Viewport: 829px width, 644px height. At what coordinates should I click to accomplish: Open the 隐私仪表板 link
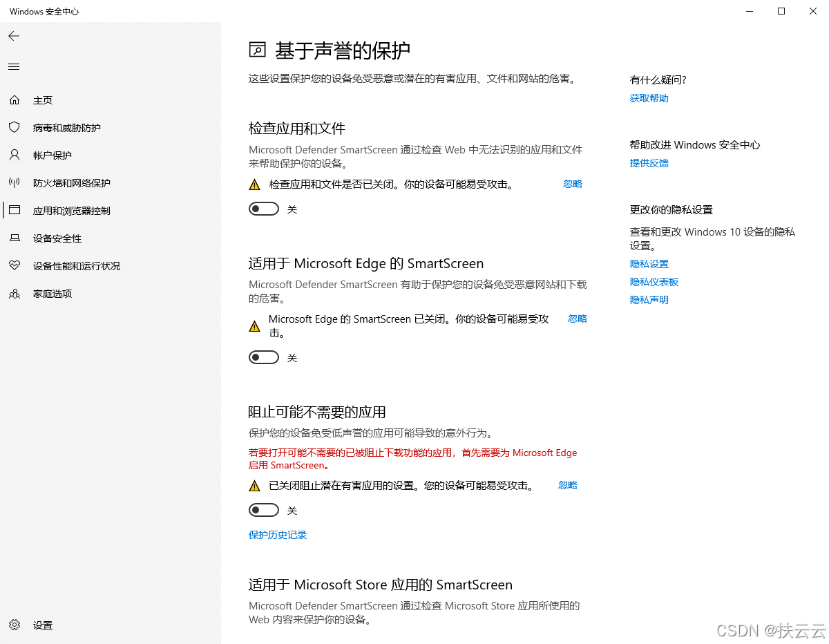point(654,282)
